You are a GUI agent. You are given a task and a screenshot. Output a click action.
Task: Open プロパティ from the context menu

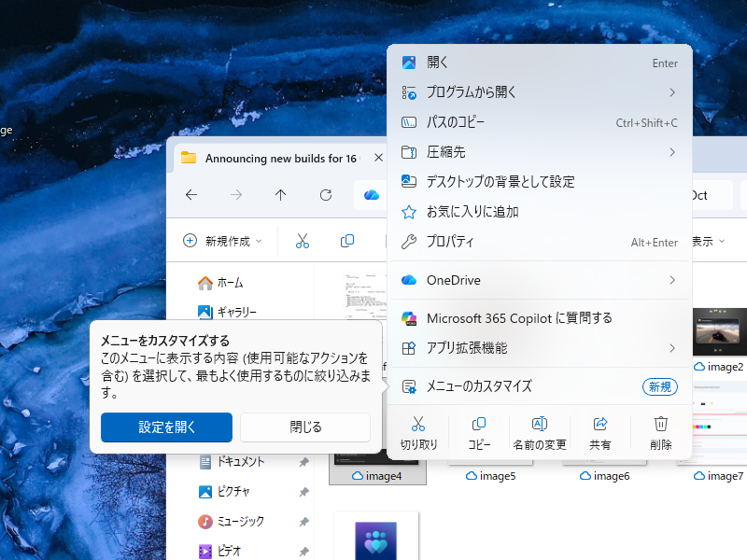(540, 242)
